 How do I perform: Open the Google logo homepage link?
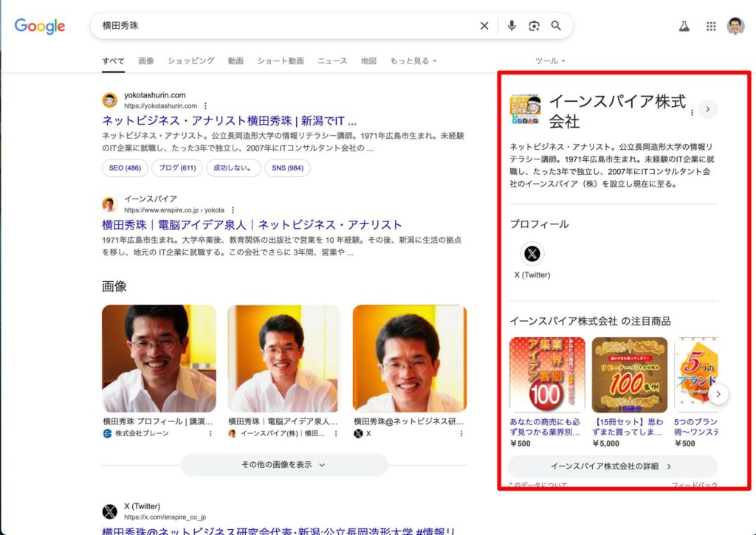pos(40,26)
